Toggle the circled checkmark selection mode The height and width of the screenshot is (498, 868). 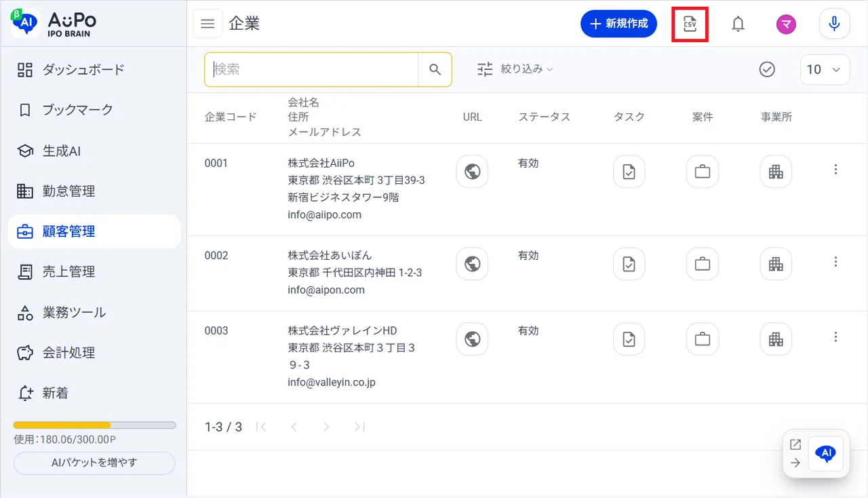coord(767,69)
